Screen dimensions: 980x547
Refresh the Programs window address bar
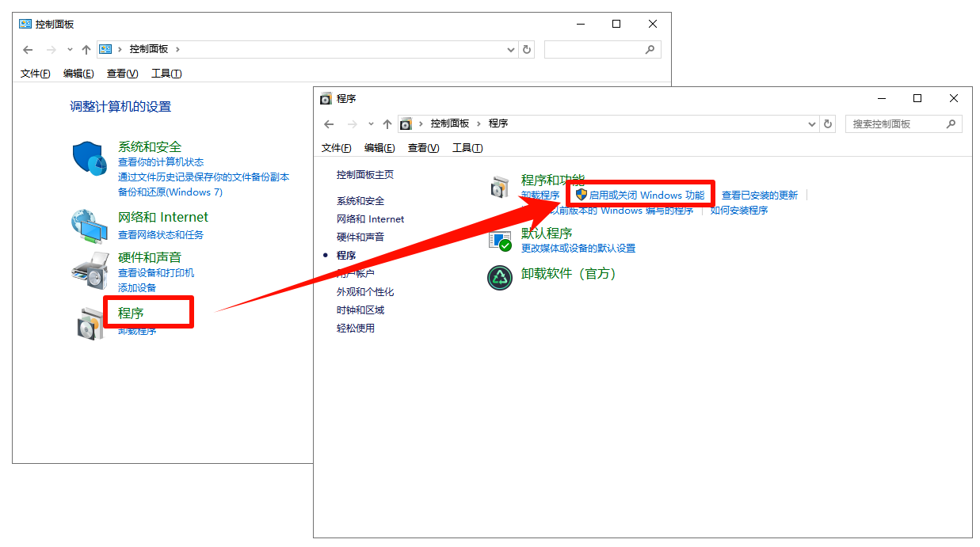coord(828,124)
